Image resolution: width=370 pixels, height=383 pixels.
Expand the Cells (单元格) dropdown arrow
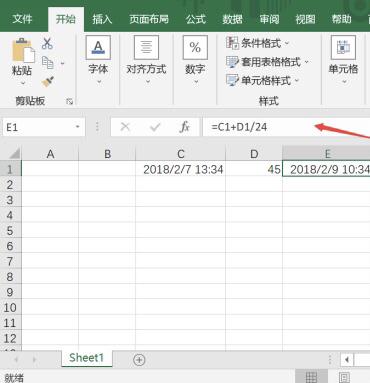pyautogui.click(x=344, y=82)
